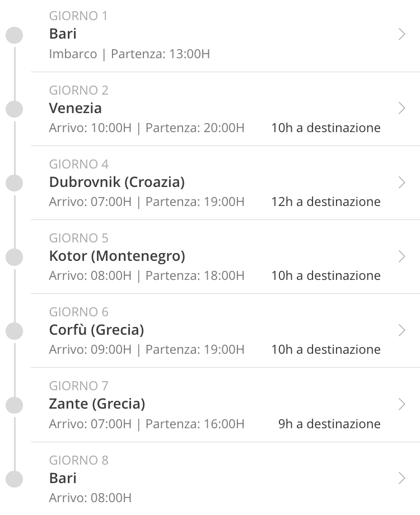Select the Zante timeline dot
The width and height of the screenshot is (420, 515).
tap(15, 405)
